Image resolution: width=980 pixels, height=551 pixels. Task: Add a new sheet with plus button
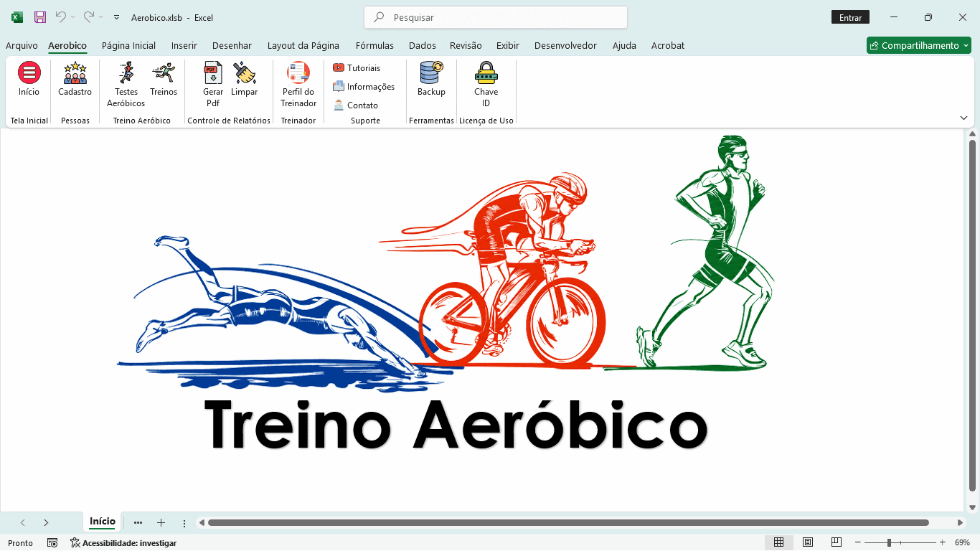(x=161, y=523)
